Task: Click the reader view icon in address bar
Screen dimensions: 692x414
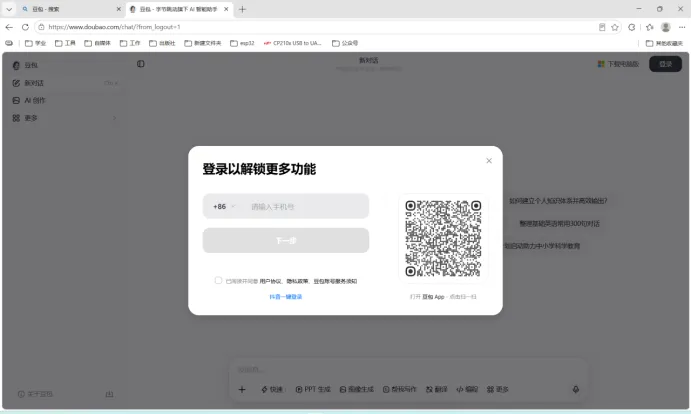Action: [602, 27]
